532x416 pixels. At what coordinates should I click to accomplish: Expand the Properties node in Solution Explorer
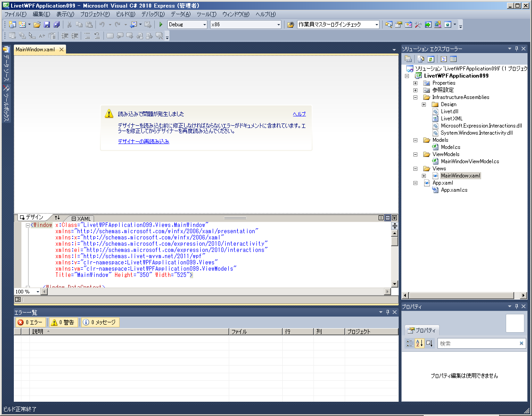coord(415,83)
